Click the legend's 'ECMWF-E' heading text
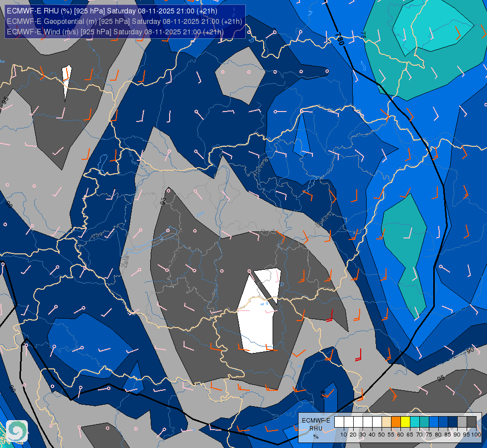Screen dimensions: 487x448 point(316,420)
